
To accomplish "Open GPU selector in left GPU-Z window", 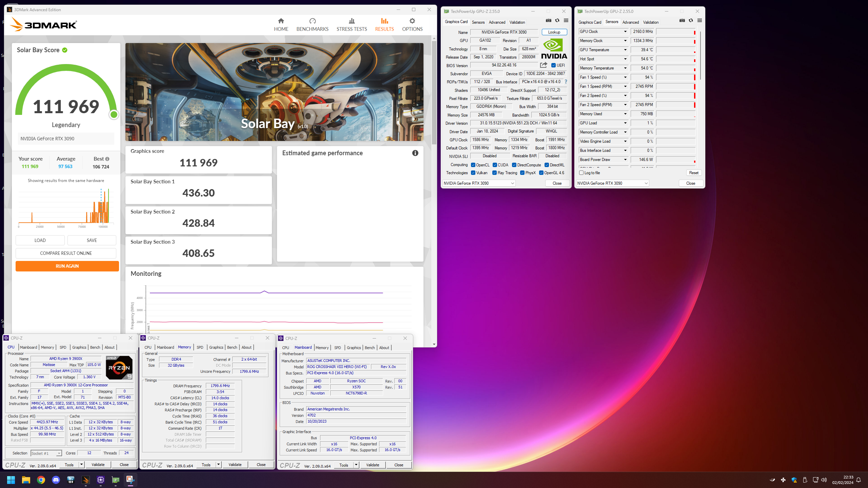I will [479, 183].
